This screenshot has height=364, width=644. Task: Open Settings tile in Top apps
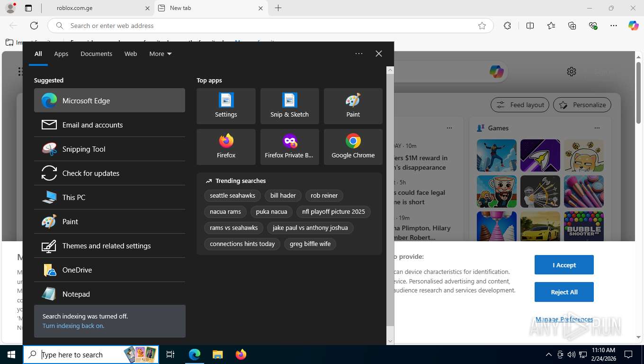pyautogui.click(x=226, y=106)
